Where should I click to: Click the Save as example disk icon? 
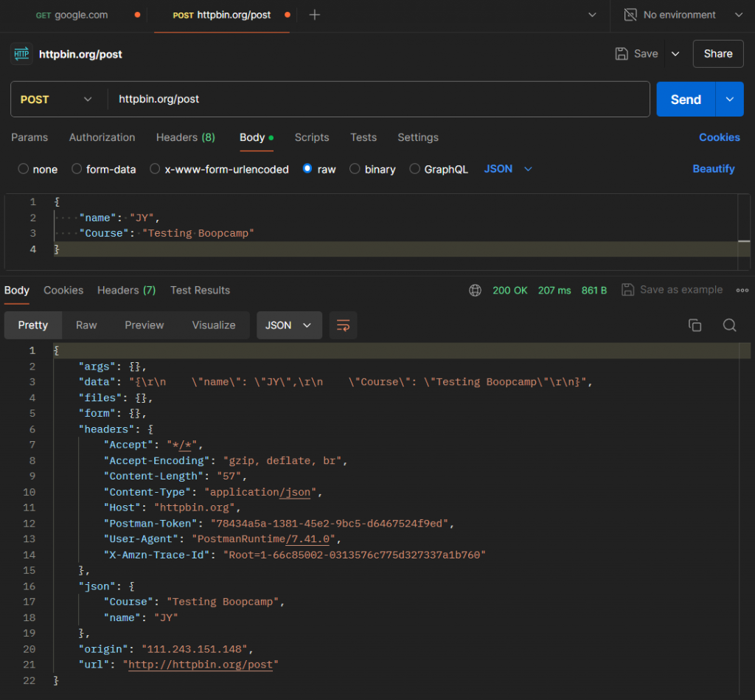[627, 290]
